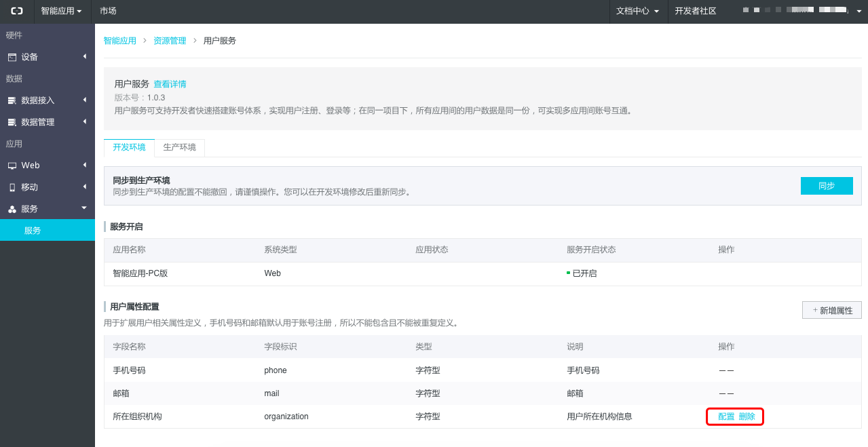Click the 数据管理 sidebar icon
The image size is (868, 447).
click(12, 123)
